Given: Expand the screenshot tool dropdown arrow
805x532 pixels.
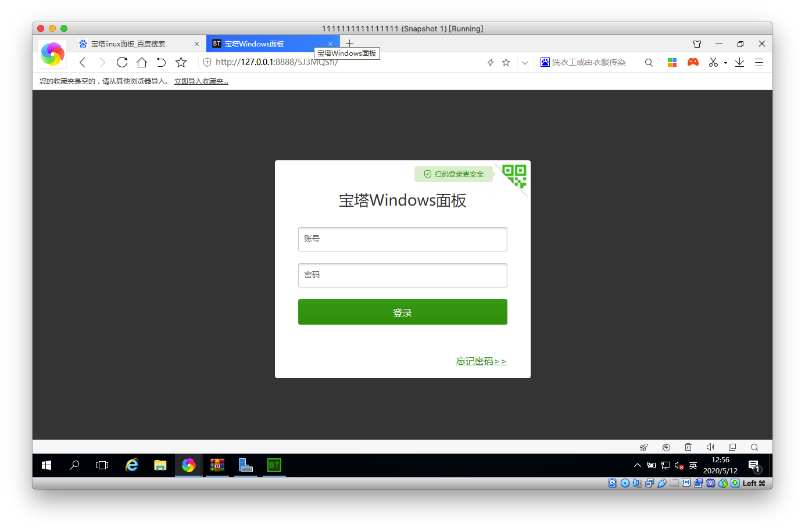Looking at the screenshot, I should (725, 63).
